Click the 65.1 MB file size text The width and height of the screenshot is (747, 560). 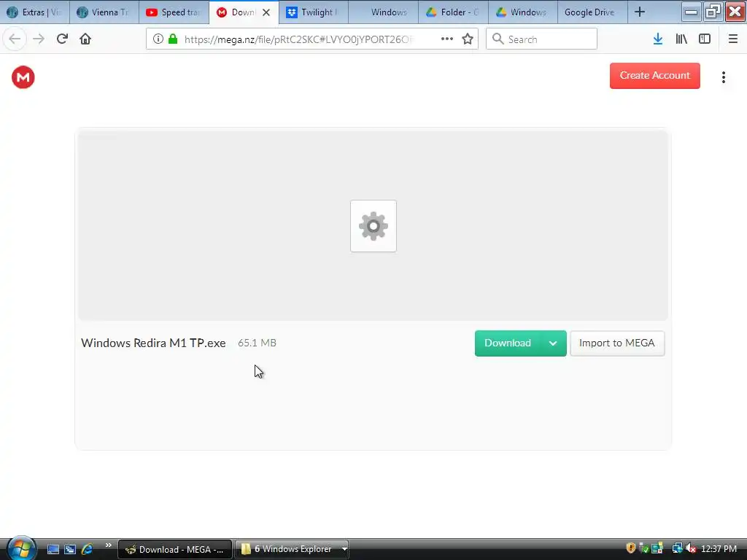click(257, 343)
